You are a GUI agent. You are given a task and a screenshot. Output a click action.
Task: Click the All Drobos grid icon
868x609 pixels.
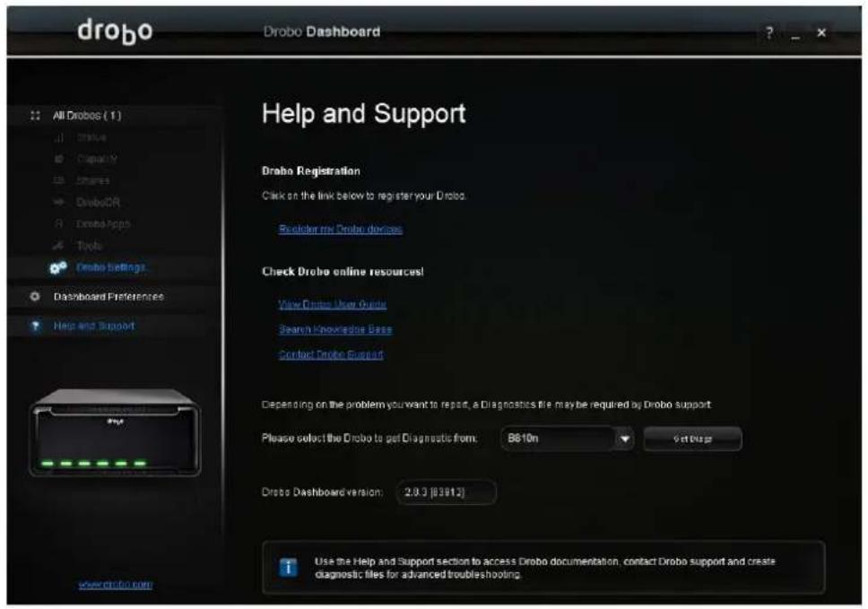(x=35, y=116)
